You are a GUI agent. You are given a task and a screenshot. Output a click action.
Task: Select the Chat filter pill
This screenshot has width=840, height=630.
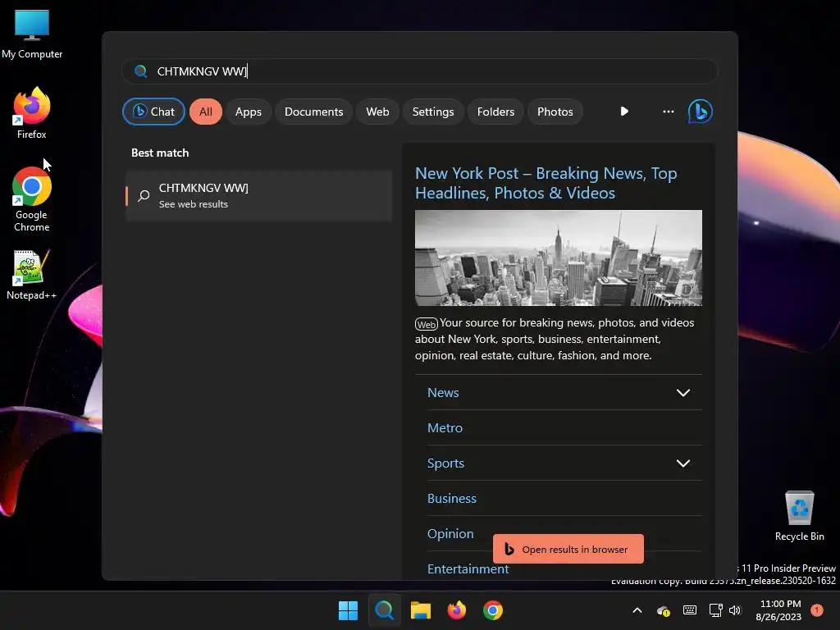(153, 112)
